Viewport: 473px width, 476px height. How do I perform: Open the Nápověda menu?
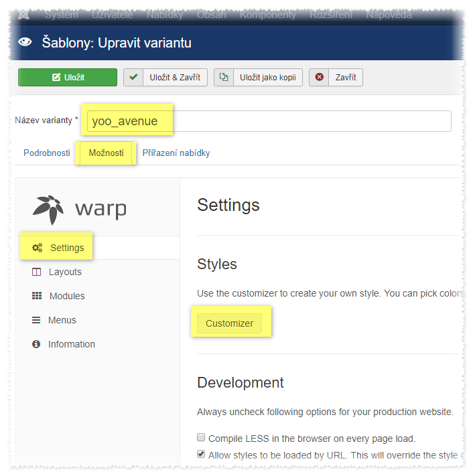[x=389, y=15]
